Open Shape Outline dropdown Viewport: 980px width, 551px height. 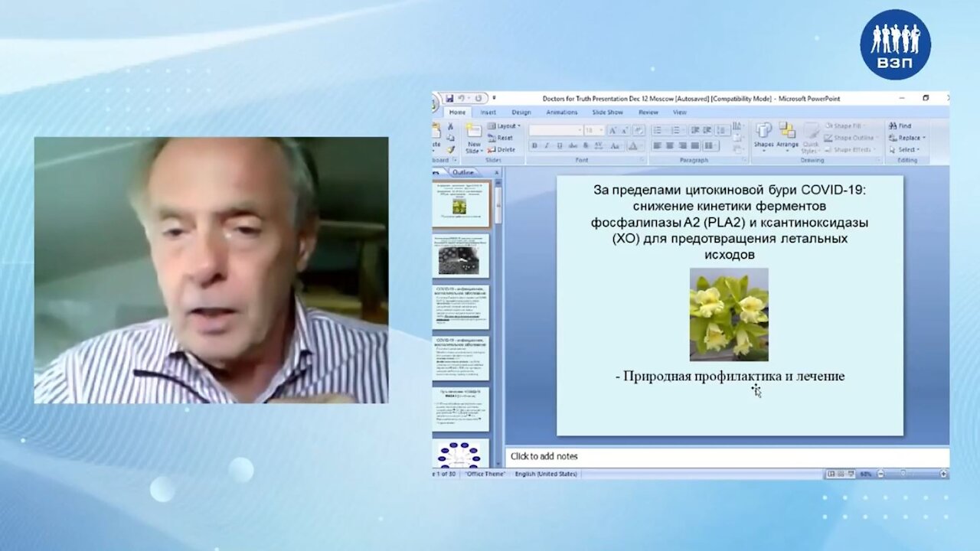(x=850, y=138)
